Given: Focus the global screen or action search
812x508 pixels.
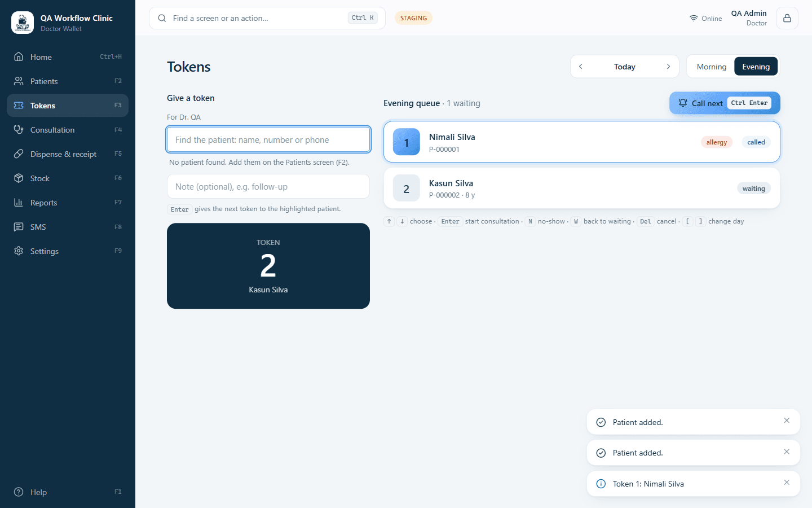Looking at the screenshot, I should tap(267, 18).
